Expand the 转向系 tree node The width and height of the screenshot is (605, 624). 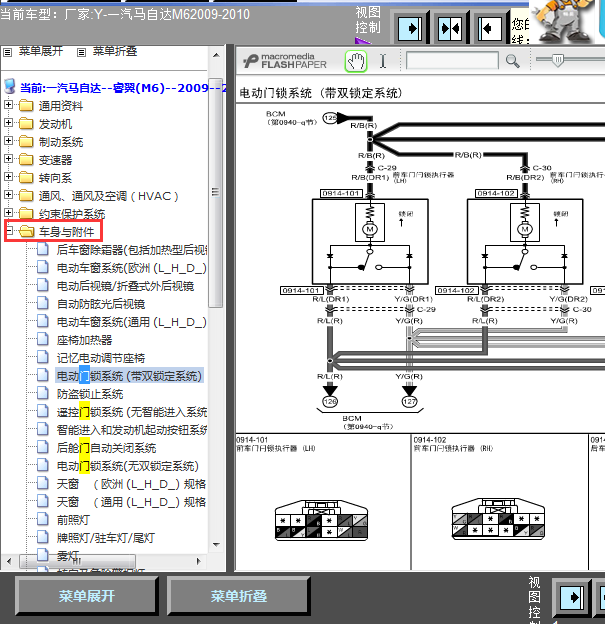coord(8,176)
